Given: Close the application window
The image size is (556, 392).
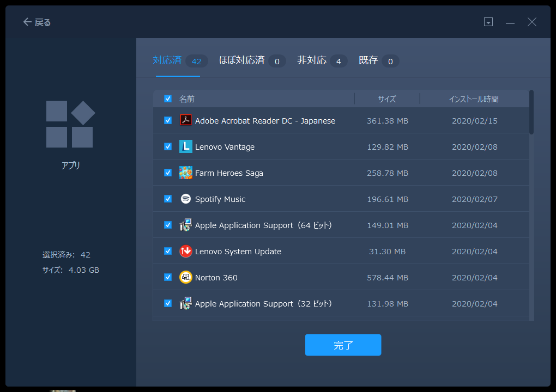Looking at the screenshot, I should pos(532,22).
